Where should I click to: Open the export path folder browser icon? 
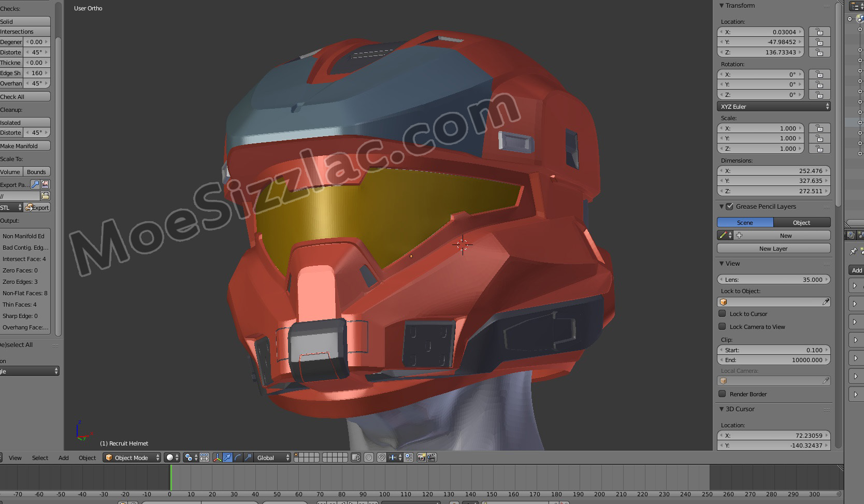pyautogui.click(x=45, y=196)
